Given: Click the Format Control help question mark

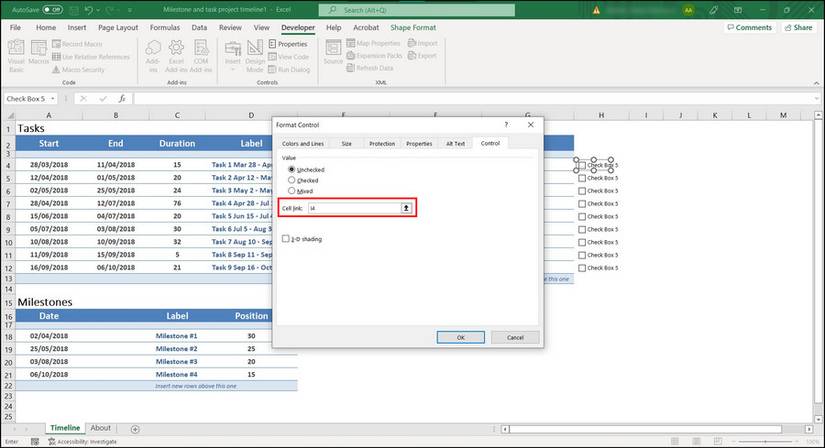Looking at the screenshot, I should pyautogui.click(x=506, y=125).
